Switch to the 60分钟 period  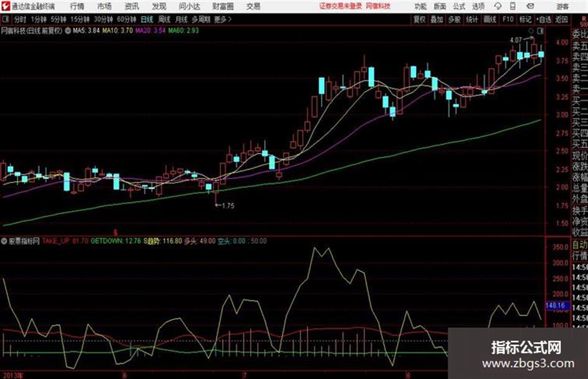[126, 19]
